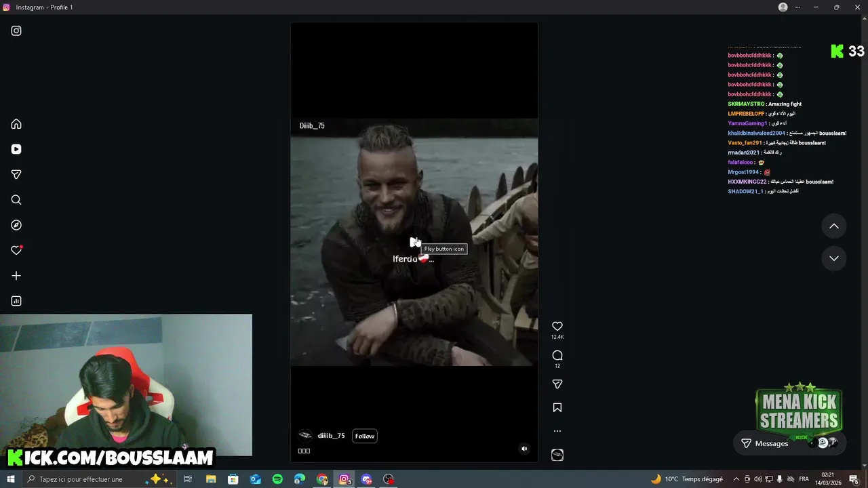Go to the previous reel with up chevron
Viewport: 868px width, 488px height.
(x=834, y=226)
